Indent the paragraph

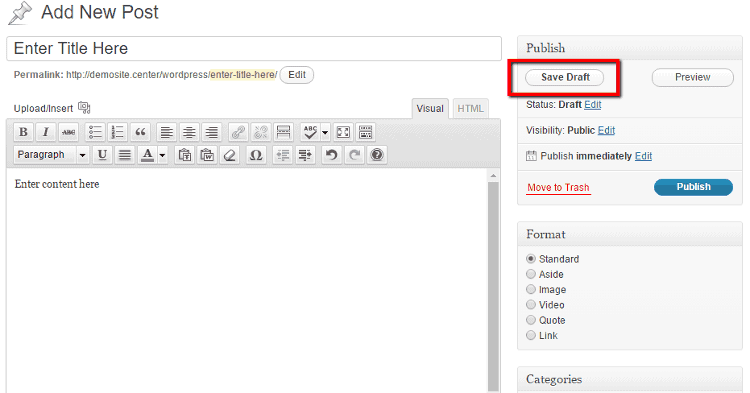[305, 155]
